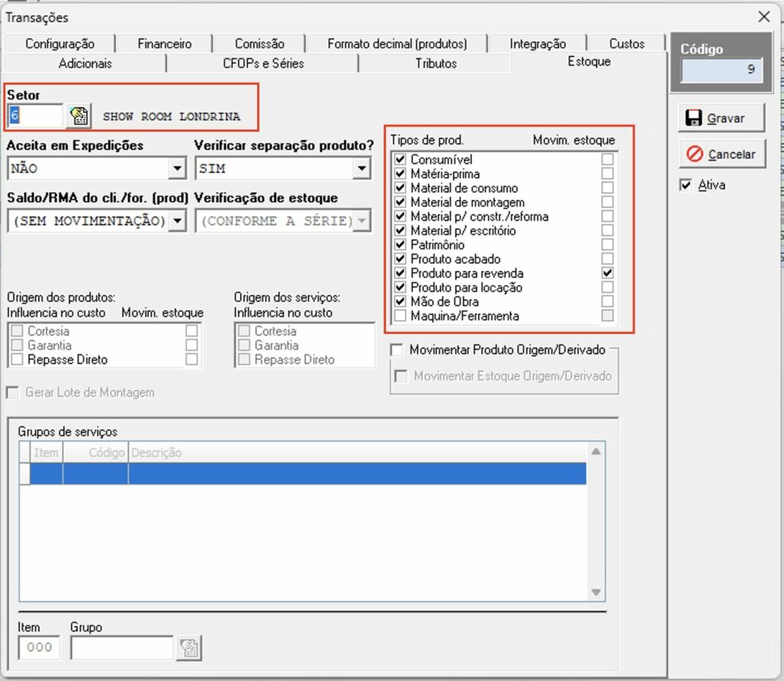The width and height of the screenshot is (784, 681).
Task: Toggle the Ativa checkbox
Action: [x=685, y=185]
